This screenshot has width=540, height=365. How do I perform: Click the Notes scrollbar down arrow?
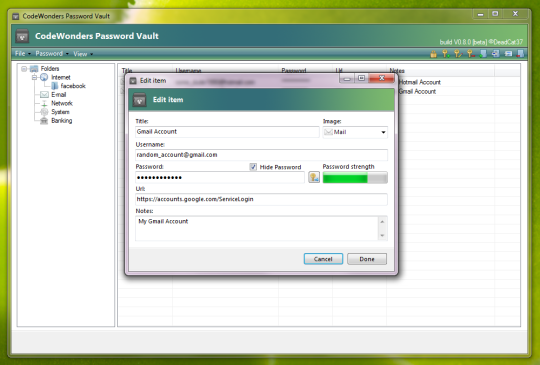pyautogui.click(x=382, y=235)
